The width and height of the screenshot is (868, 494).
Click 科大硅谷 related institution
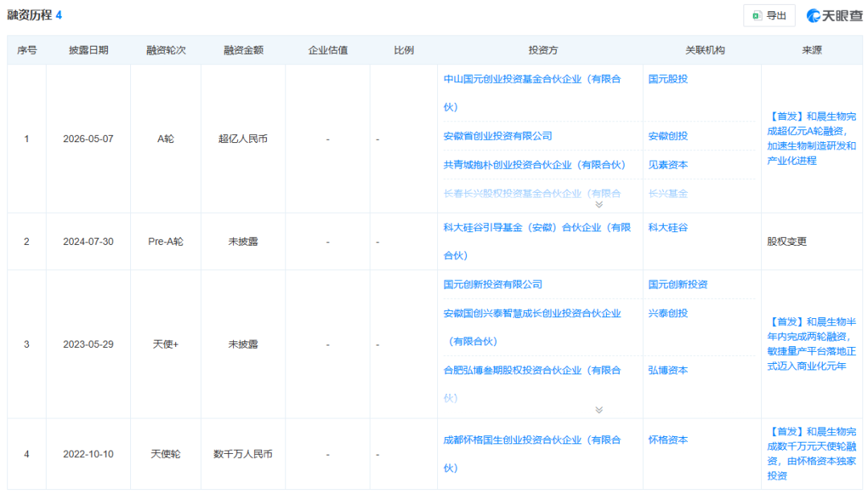click(668, 227)
